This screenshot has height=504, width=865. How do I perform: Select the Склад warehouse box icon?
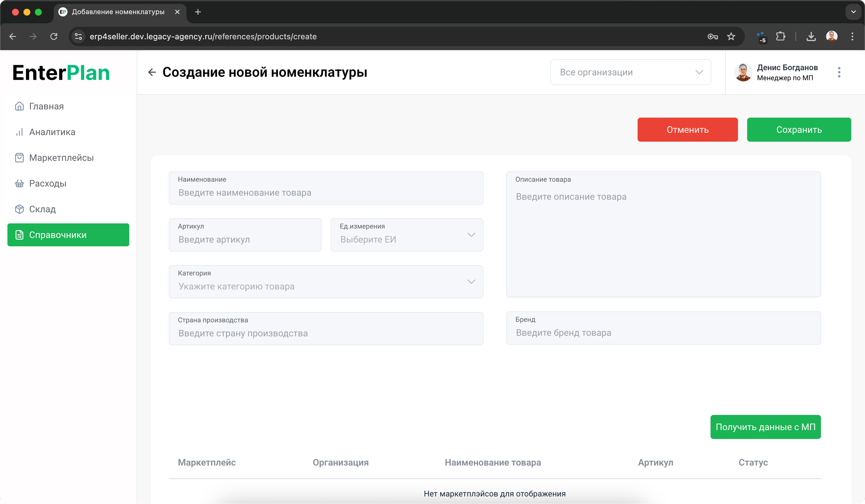pos(19,209)
